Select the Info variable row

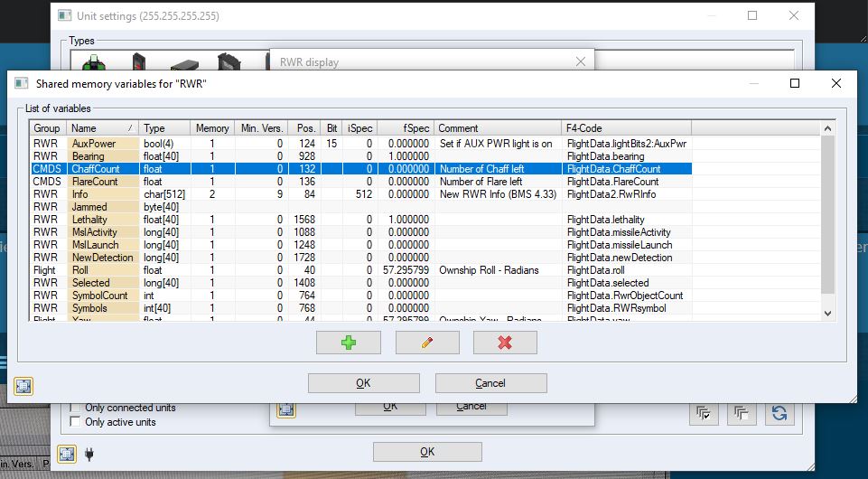pos(361,194)
